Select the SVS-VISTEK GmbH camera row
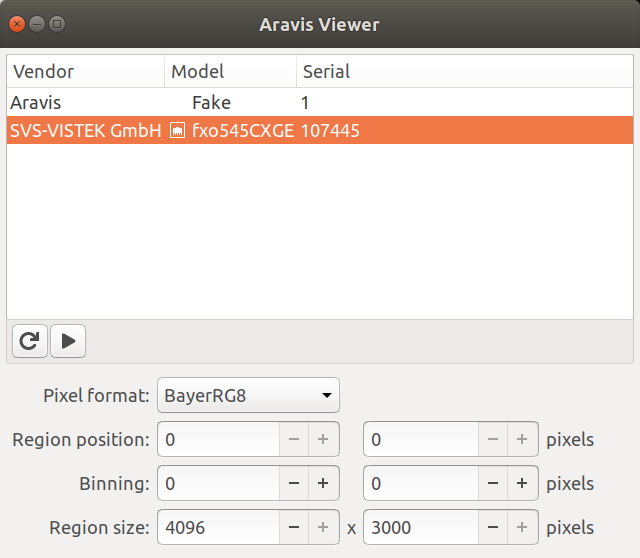 [x=320, y=131]
